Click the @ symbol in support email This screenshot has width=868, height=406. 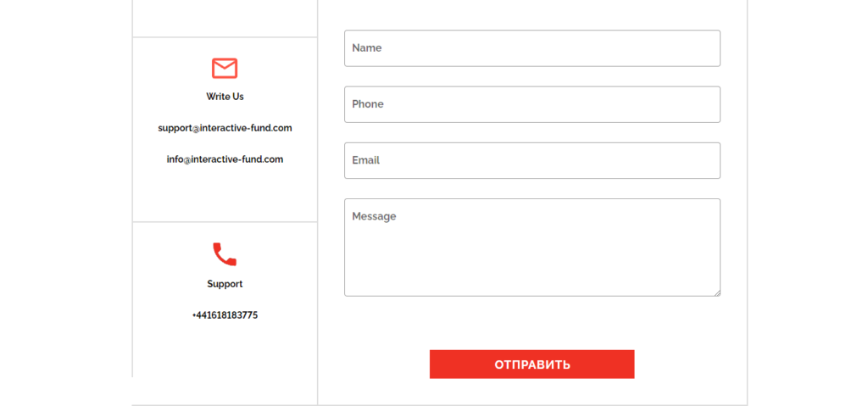pyautogui.click(x=196, y=129)
